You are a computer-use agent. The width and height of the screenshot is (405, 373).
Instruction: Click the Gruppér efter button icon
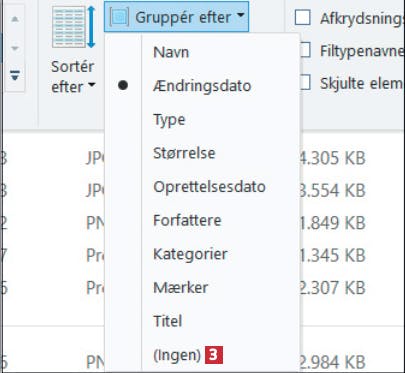(x=118, y=17)
